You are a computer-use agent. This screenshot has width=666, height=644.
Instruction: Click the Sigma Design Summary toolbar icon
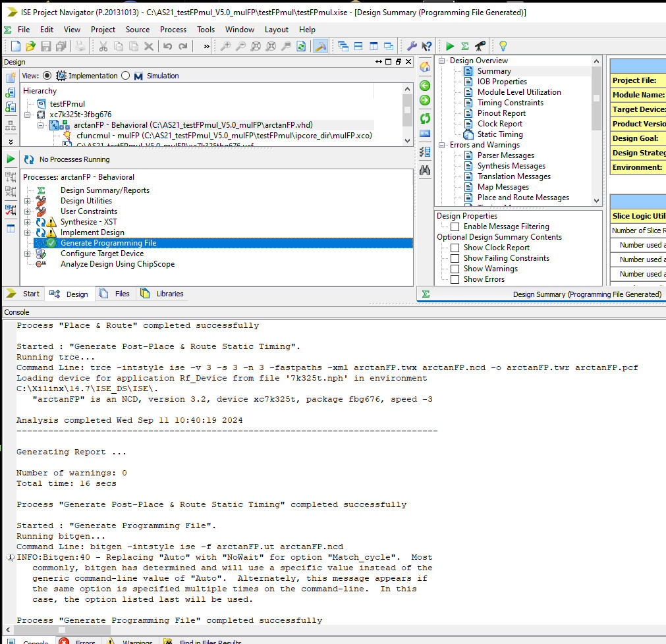465,46
